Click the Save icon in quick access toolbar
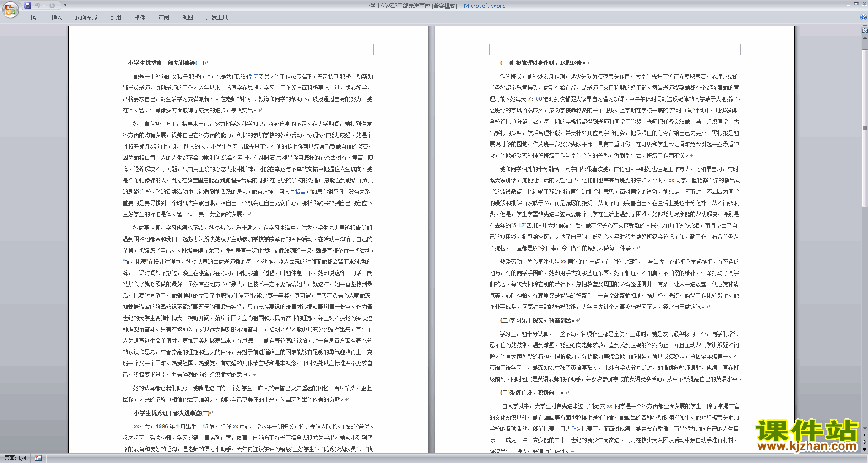Screen dimensions: 868x463 coord(28,5)
